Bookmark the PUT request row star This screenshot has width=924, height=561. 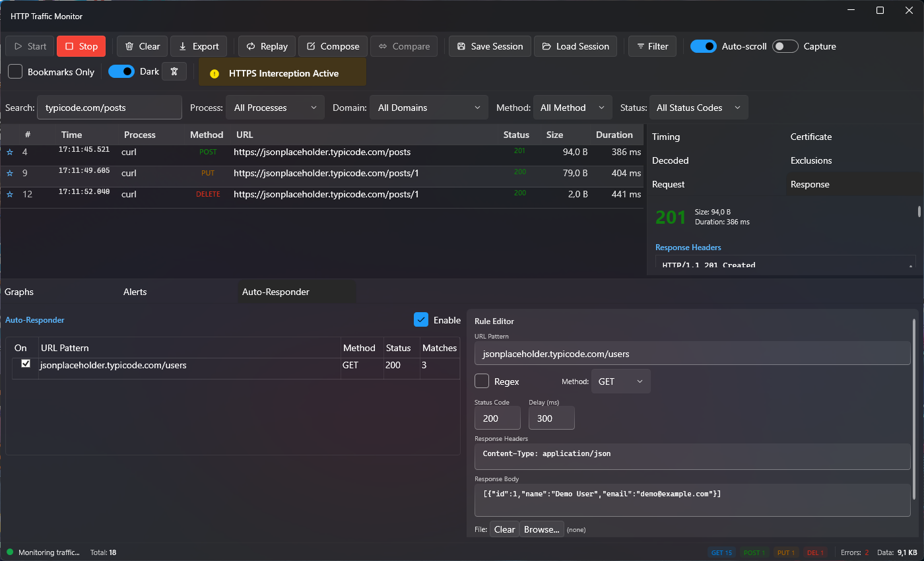(10, 174)
